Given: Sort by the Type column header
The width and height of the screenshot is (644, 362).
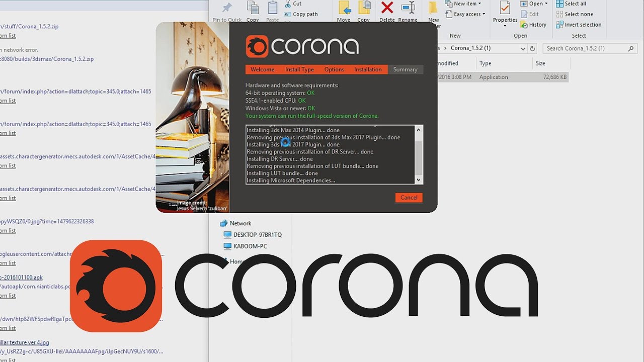Looking at the screenshot, I should click(x=485, y=63).
